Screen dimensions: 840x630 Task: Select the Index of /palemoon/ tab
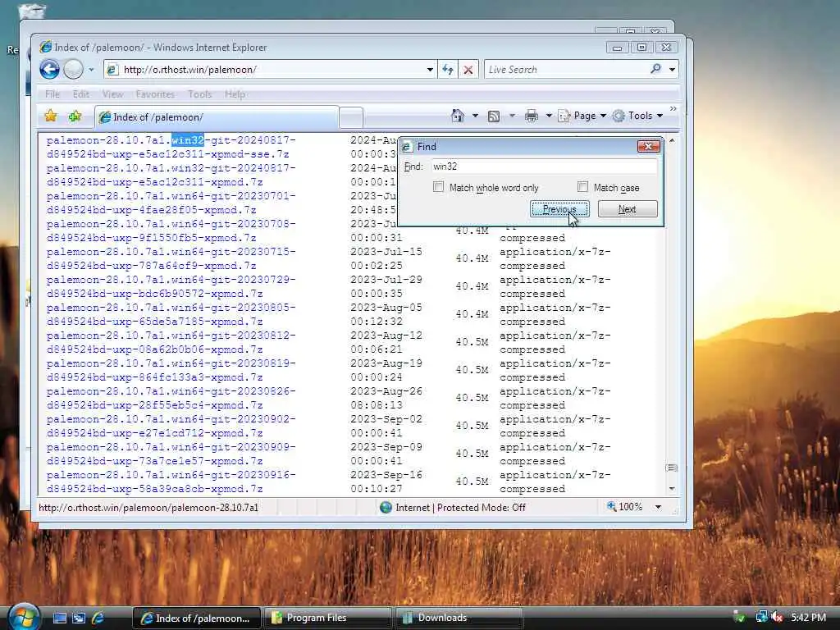tap(217, 117)
